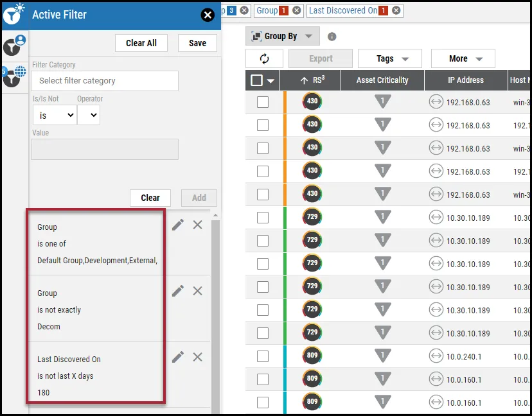
Task: Click the 180 value in Last Discovered filter
Action: pos(44,393)
